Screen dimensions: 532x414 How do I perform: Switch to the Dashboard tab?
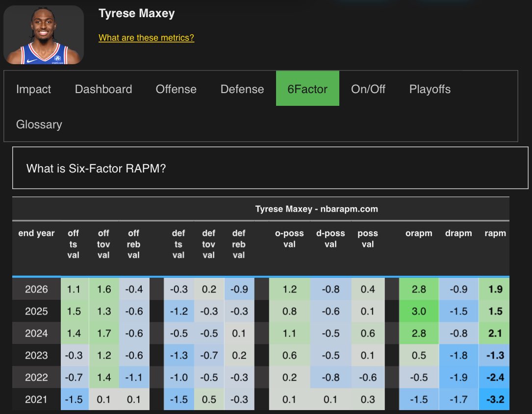click(x=103, y=89)
